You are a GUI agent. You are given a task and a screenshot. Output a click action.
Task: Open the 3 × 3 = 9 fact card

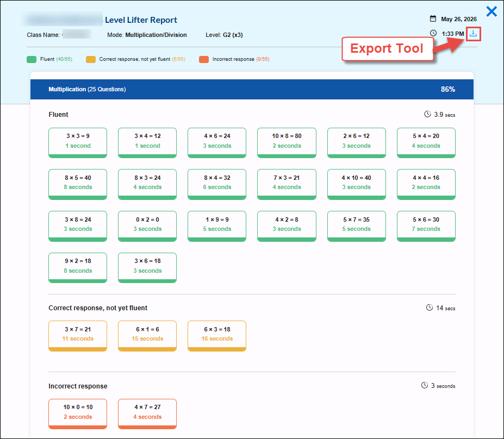point(78,143)
